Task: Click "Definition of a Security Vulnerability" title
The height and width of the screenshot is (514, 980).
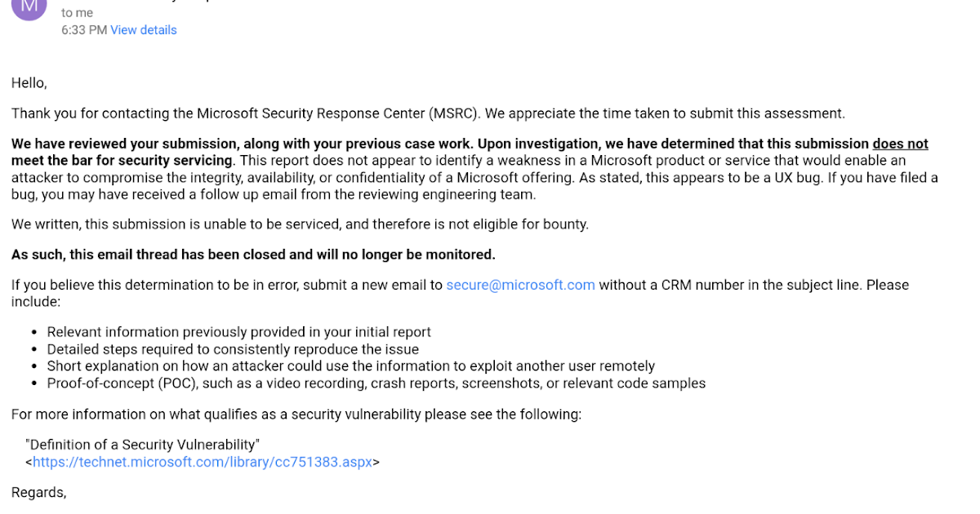Action: (x=143, y=445)
